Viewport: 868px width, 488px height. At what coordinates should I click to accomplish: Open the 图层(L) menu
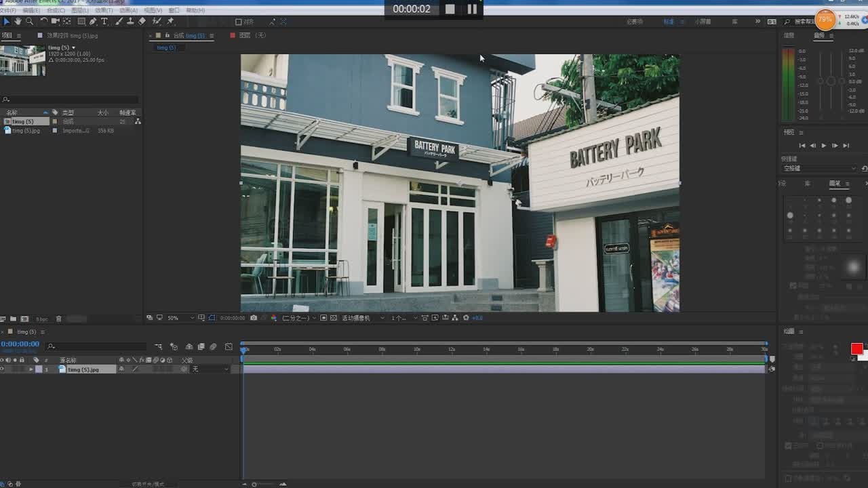click(x=80, y=10)
